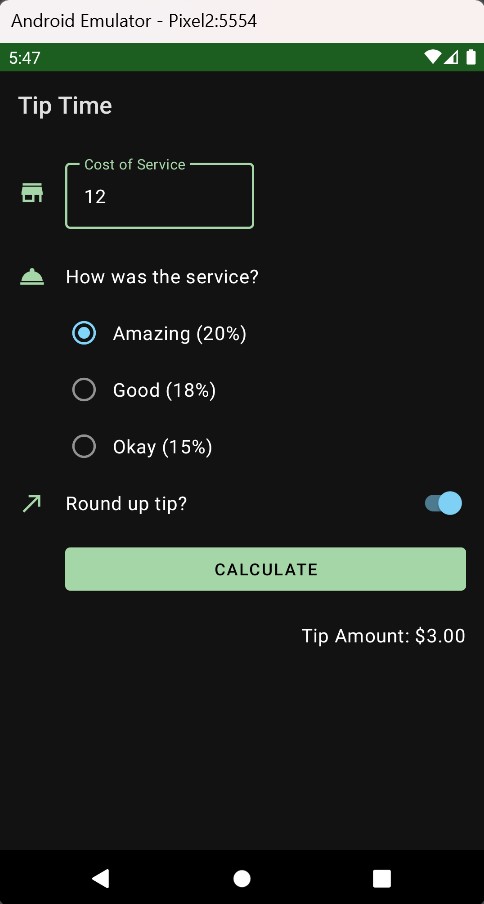This screenshot has height=904, width=484.
Task: Click the store icon beside Cost of Service
Action: click(32, 193)
